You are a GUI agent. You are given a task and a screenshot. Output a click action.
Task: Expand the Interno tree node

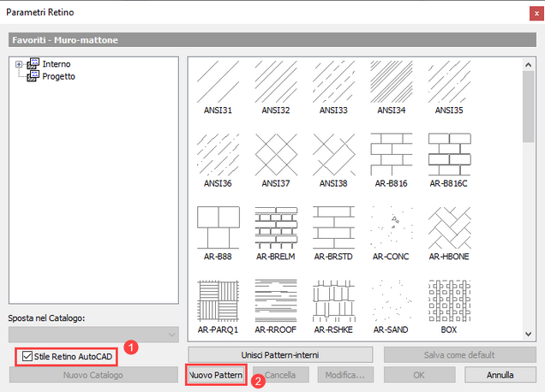pos(19,64)
